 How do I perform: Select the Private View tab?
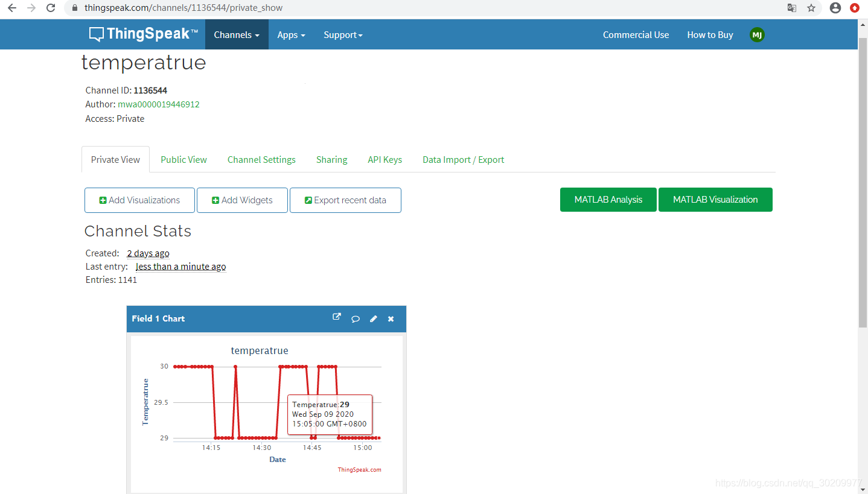coord(115,159)
